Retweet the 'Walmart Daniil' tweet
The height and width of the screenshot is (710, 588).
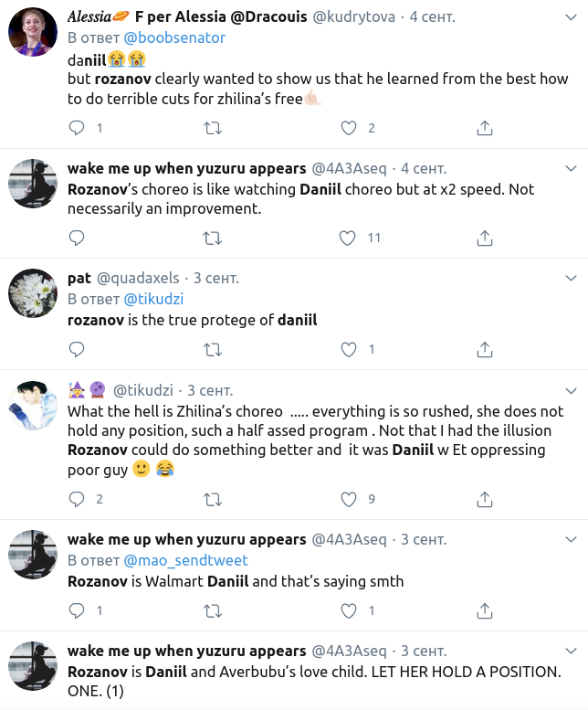tap(212, 609)
